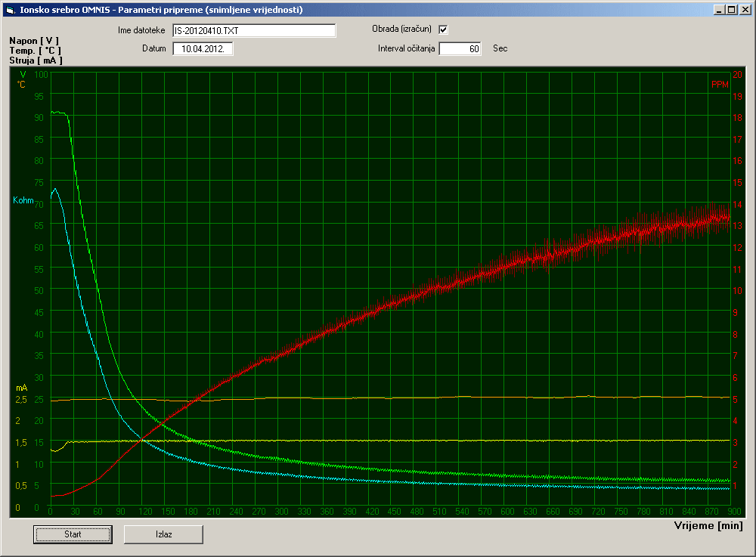
Task: Minimize the Ionsko srebro OMNIS window
Action: [720, 10]
